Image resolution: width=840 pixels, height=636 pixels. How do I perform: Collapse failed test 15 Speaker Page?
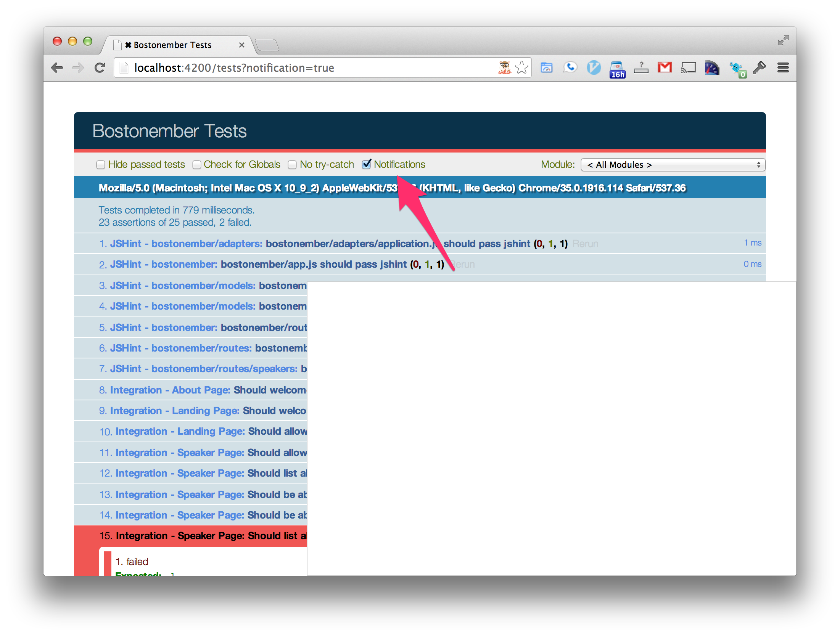tap(203, 536)
